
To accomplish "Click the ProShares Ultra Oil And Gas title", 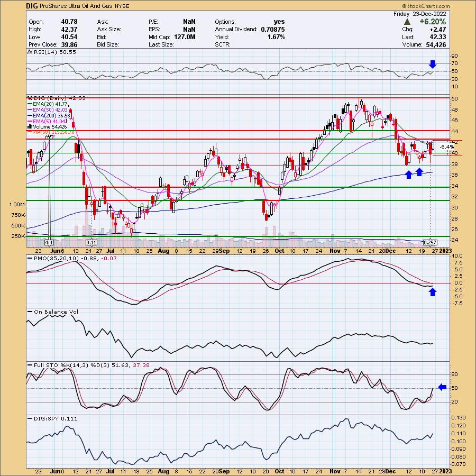I will click(x=77, y=6).
